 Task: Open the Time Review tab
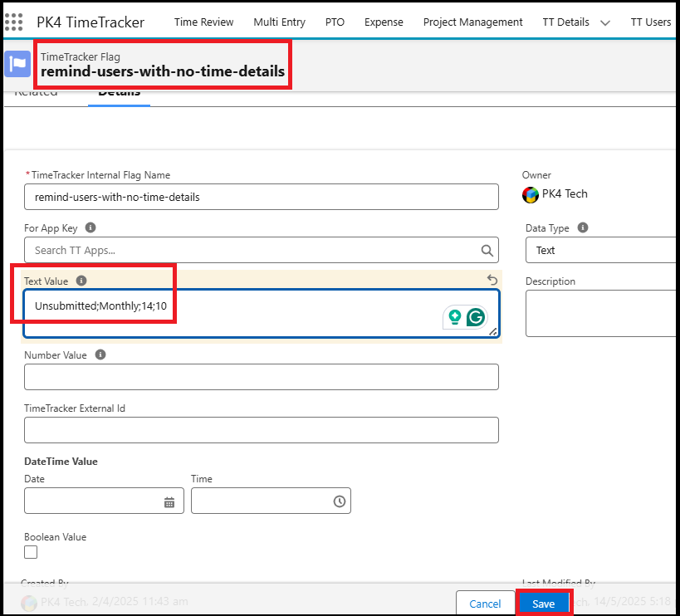[203, 22]
